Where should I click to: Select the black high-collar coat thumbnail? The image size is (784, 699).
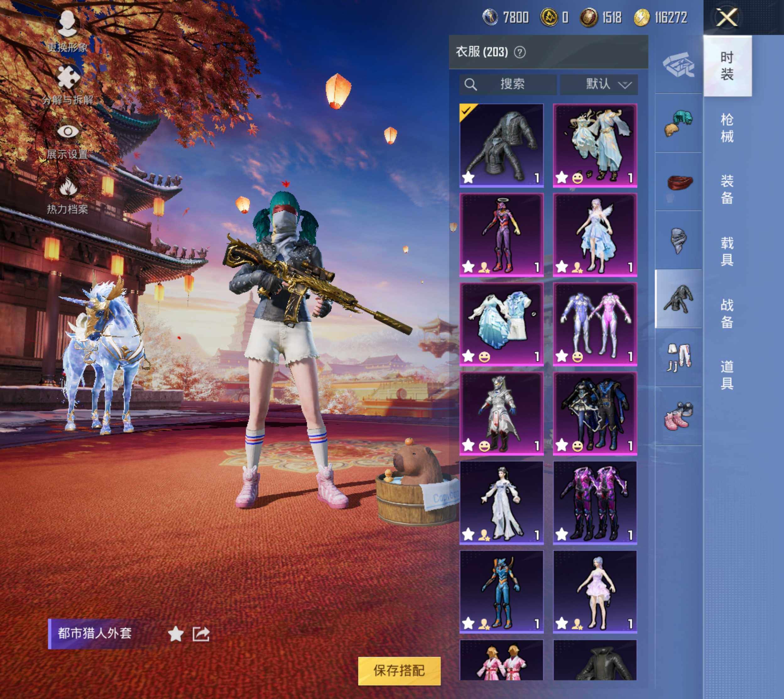(x=595, y=660)
